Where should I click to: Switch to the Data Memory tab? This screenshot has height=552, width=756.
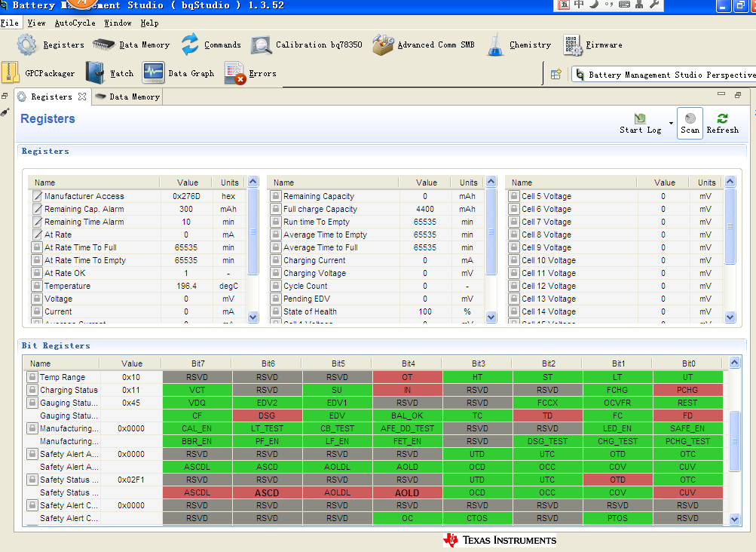[128, 97]
